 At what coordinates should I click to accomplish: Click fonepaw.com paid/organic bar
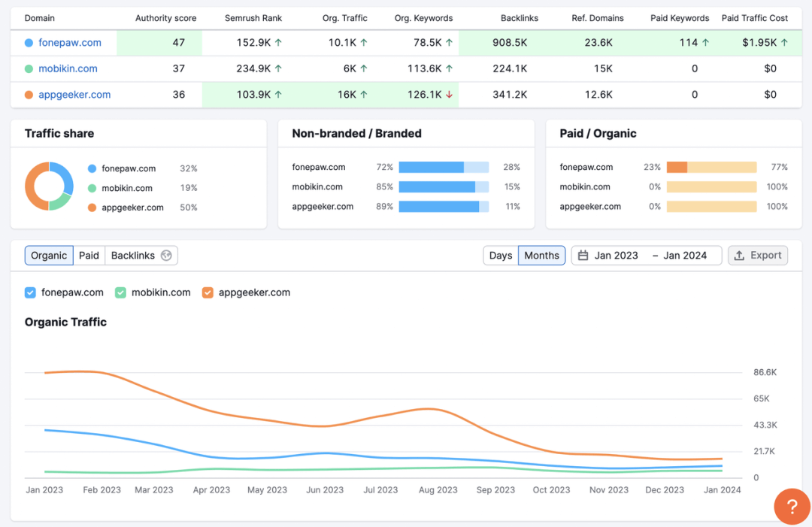tap(711, 168)
